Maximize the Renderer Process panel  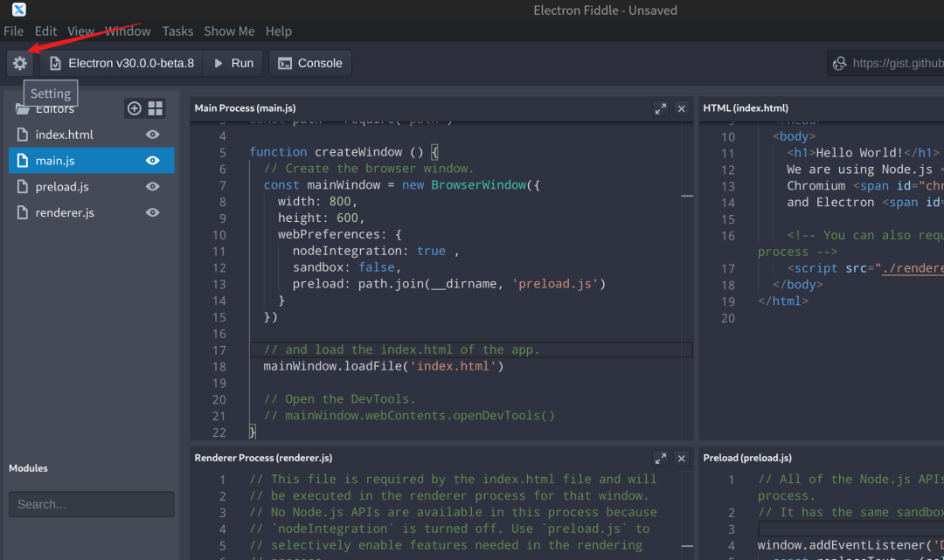coord(661,457)
